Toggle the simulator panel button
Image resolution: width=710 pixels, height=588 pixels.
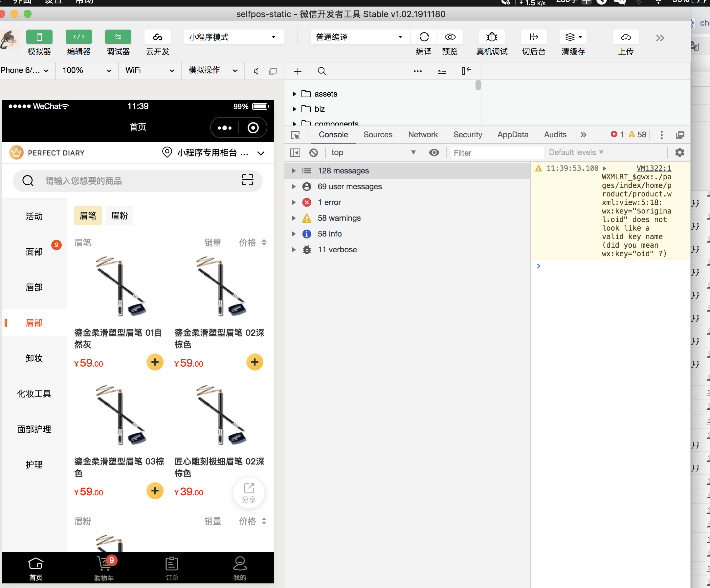coord(39,37)
